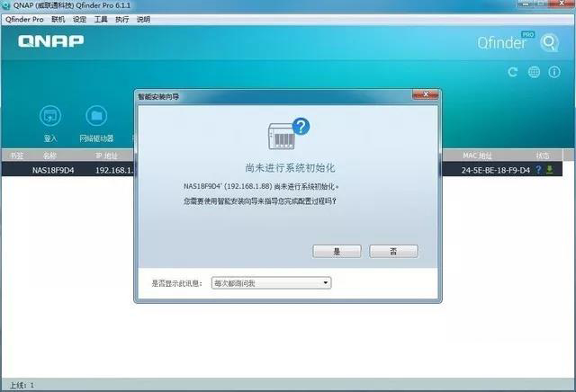
Task: Click the refresh icon in the header
Action: [513, 72]
